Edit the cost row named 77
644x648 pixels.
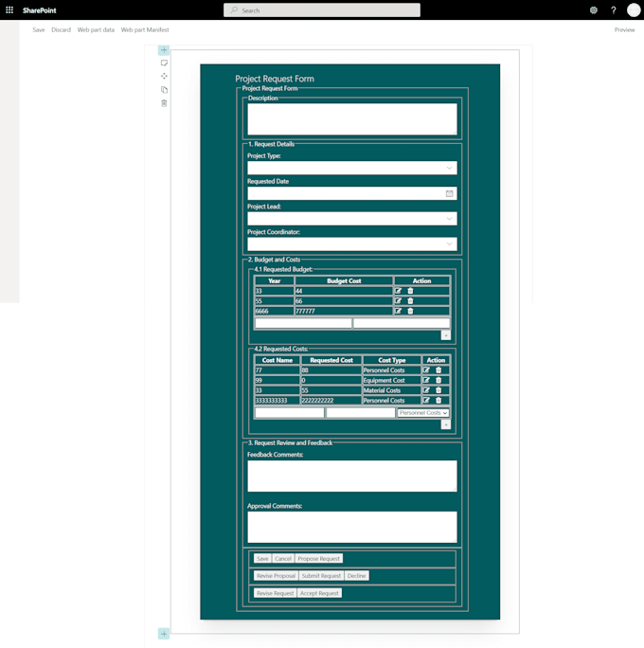[426, 370]
